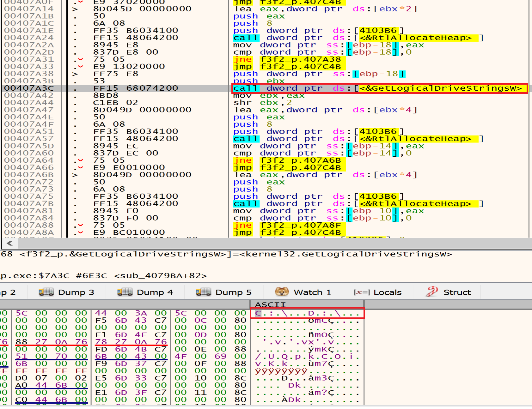Select address 00407A3C in the address column
532x409 pixels.
click(29, 88)
